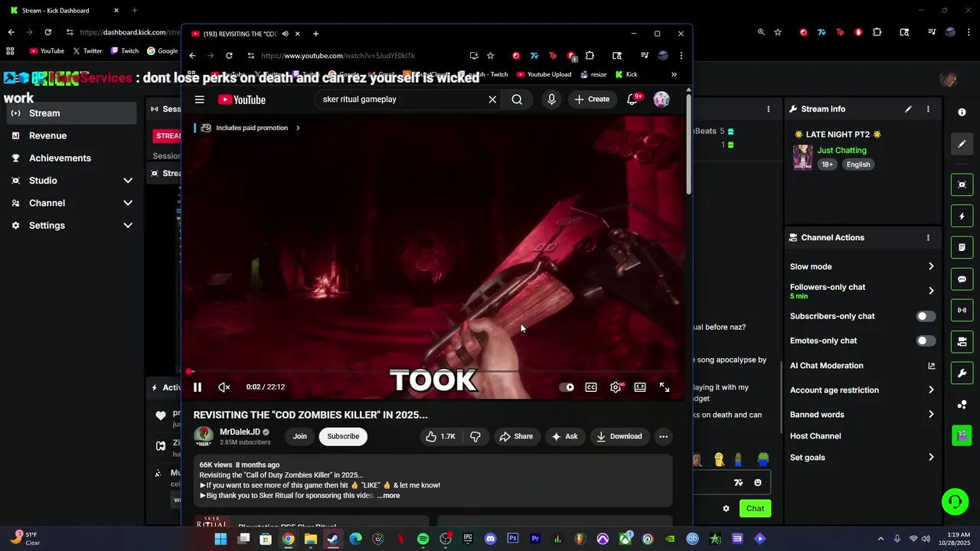Expand Slow mode options

[862, 266]
